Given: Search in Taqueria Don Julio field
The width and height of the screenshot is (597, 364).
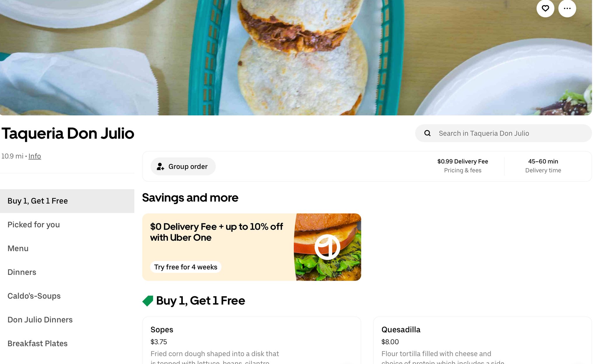Looking at the screenshot, I should [503, 133].
